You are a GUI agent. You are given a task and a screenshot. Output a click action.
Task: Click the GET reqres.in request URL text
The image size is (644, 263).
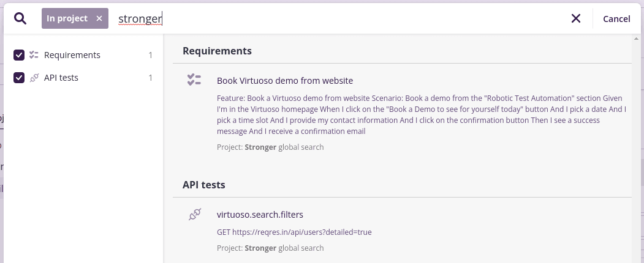tap(294, 232)
